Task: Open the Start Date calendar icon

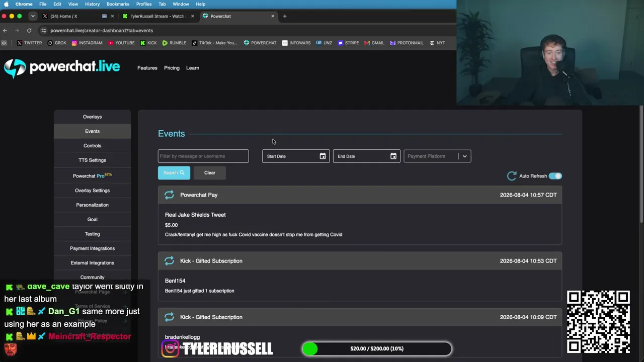Action: (323, 156)
